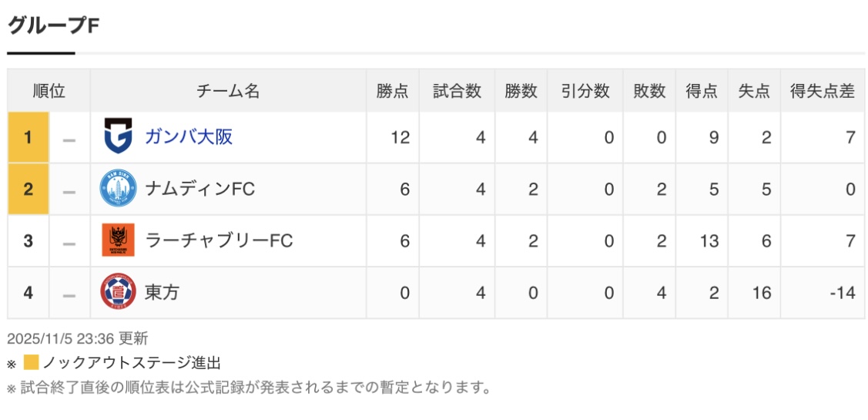This screenshot has width=868, height=420.
Task: Click the 得失点差 column header
Action: [x=823, y=91]
